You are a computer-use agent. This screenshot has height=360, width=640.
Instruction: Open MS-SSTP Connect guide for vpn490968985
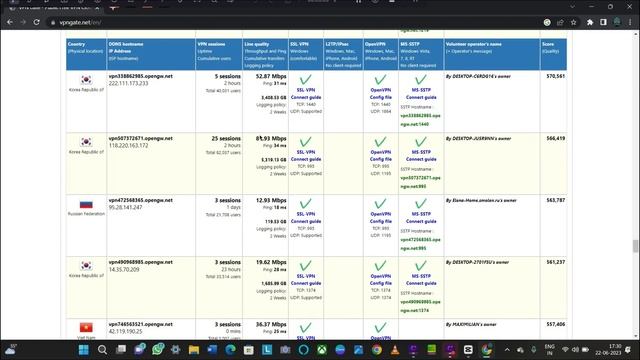point(421,280)
